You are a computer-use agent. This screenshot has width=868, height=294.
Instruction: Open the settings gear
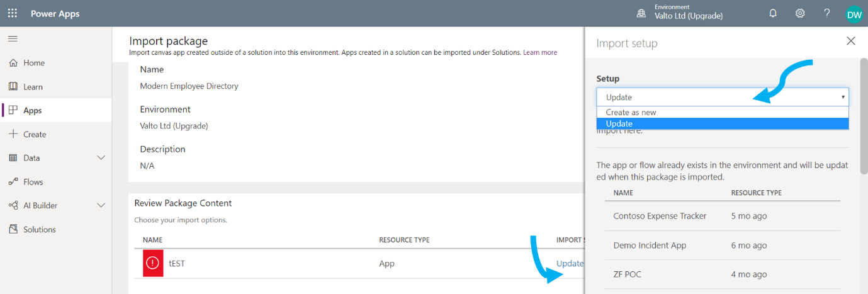click(x=800, y=13)
